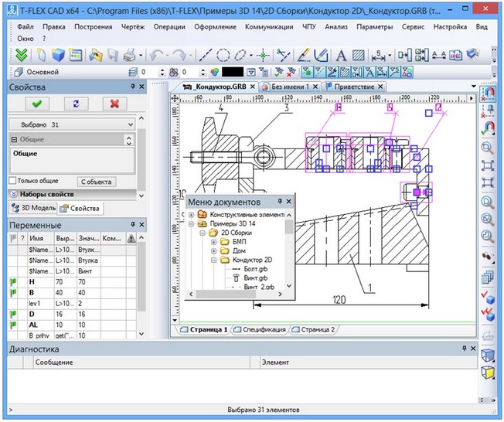Open the Оформление menu
504x422 pixels.
tap(215, 27)
